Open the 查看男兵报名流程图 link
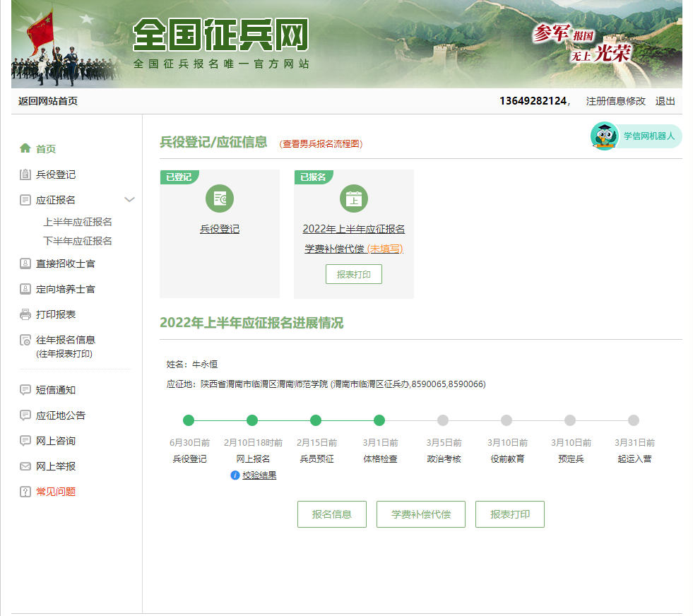 [321, 143]
